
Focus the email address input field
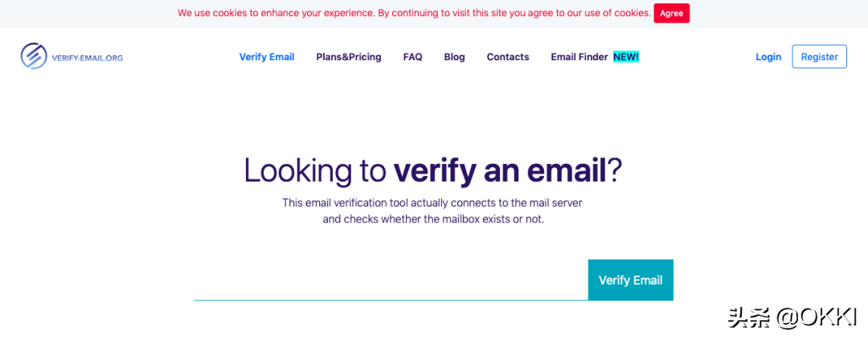[391, 281]
